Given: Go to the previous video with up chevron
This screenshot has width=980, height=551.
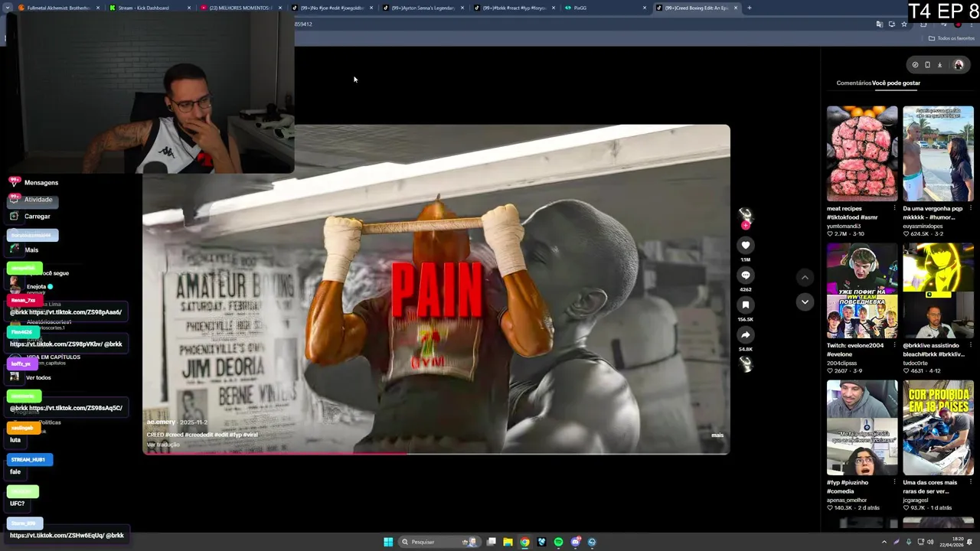Looking at the screenshot, I should click(805, 277).
